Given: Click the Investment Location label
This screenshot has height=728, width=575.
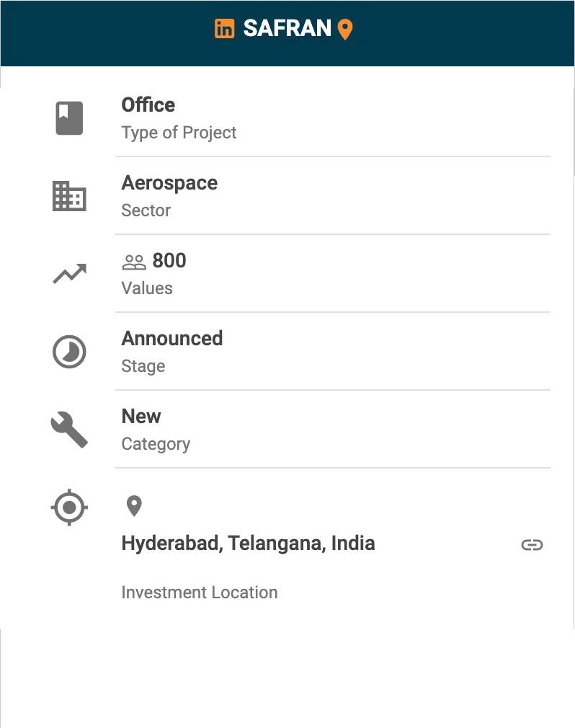Looking at the screenshot, I should pyautogui.click(x=200, y=592).
